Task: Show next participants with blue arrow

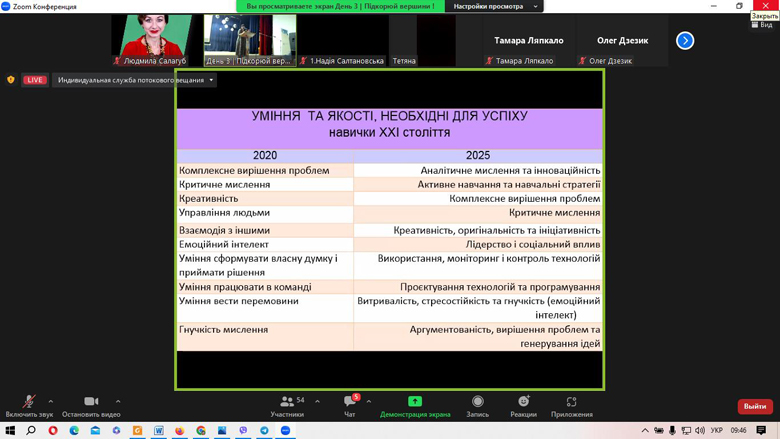Action: pyautogui.click(x=685, y=40)
